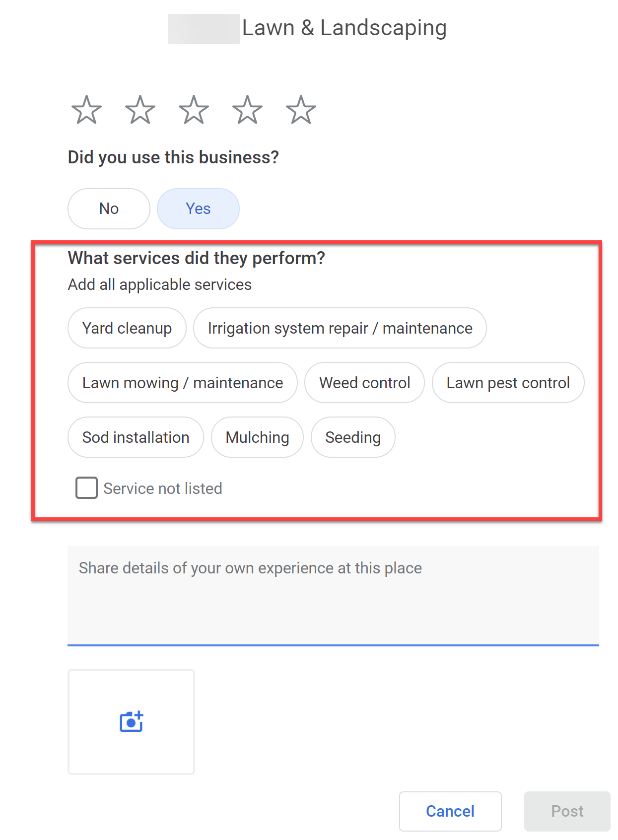
Task: Select the fourth star
Action: (247, 109)
